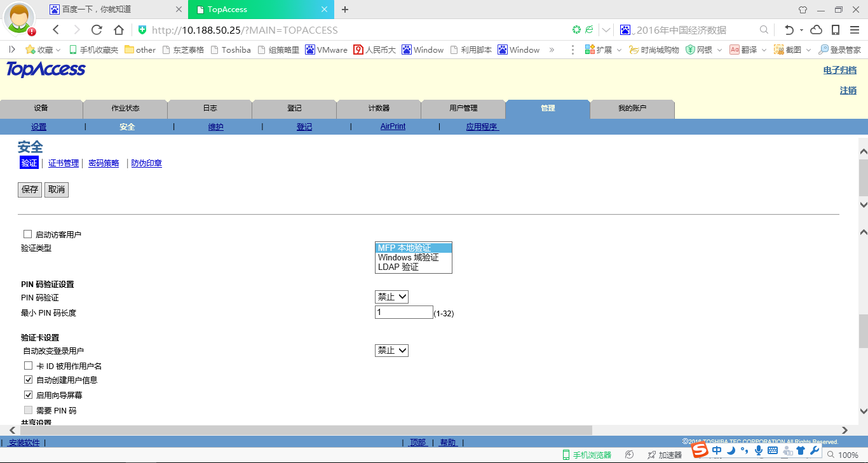Toggle the 卡 ID 被用作用户名 checkbox
Image resolution: width=868 pixels, height=463 pixels.
[x=28, y=366]
